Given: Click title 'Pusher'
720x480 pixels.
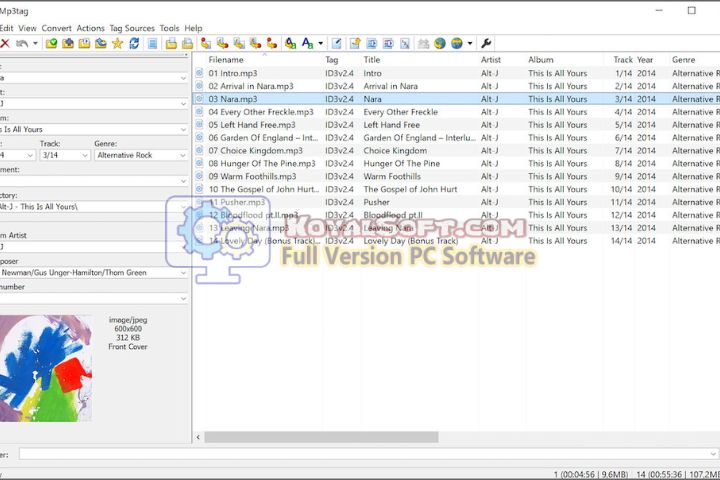Looking at the screenshot, I should pyautogui.click(x=376, y=202).
